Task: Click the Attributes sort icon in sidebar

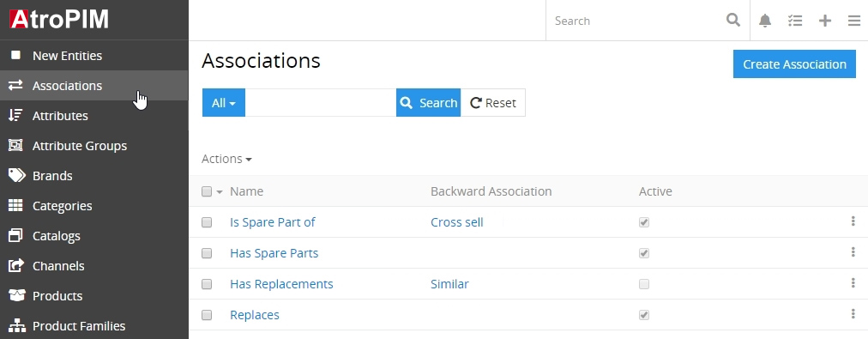Action: (15, 115)
